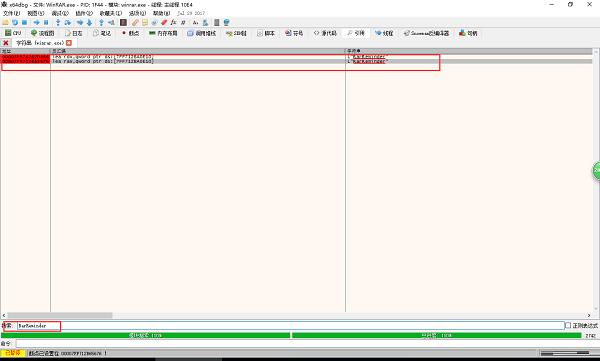
Task: Open the Debug menu
Action: click(60, 13)
